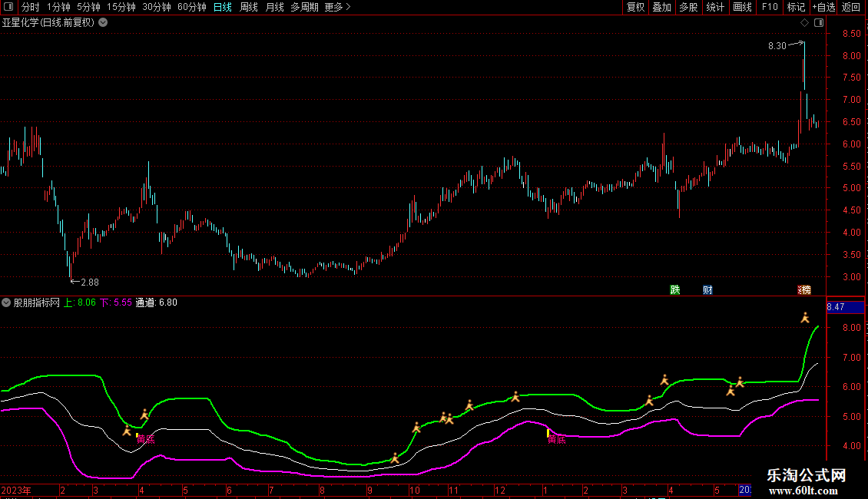Select the 30分钟 period tab
868x499 pixels.
157,7
